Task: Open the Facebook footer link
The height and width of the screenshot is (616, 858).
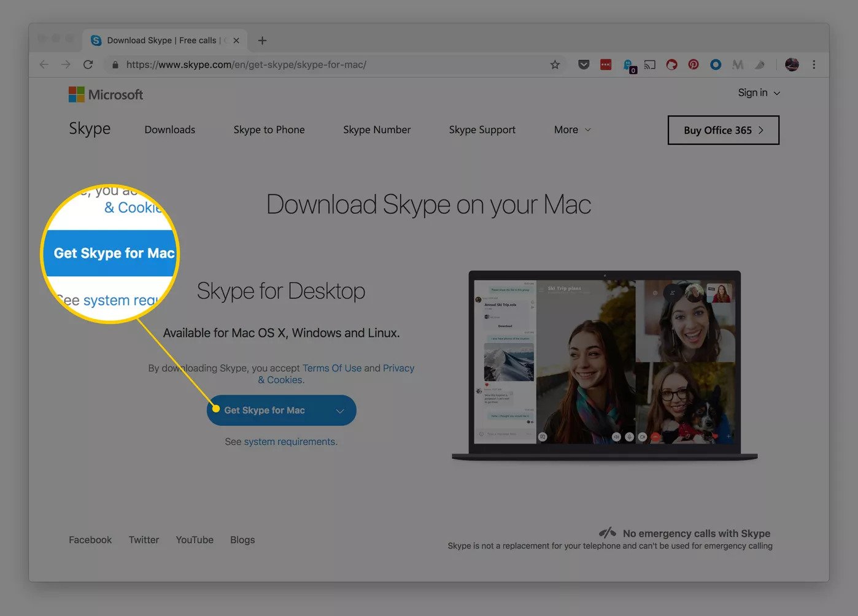Action: (x=90, y=540)
